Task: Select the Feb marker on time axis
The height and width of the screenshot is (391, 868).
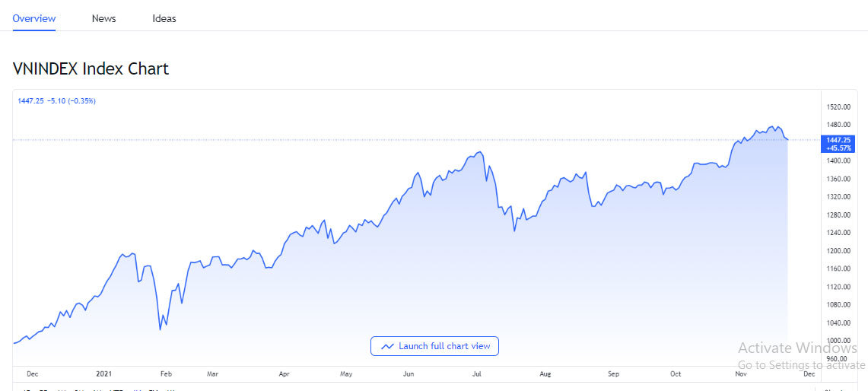Action: (x=166, y=374)
